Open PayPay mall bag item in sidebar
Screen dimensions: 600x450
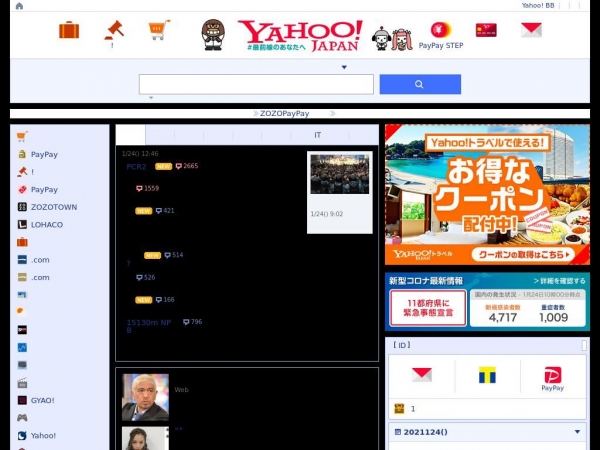point(38,154)
